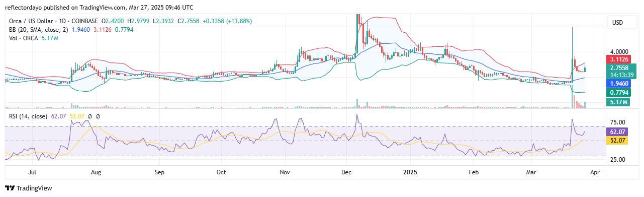Click yellow 52.07 value in RSI legend
Image resolution: width=644 pixels, height=197 pixels.
click(77, 116)
